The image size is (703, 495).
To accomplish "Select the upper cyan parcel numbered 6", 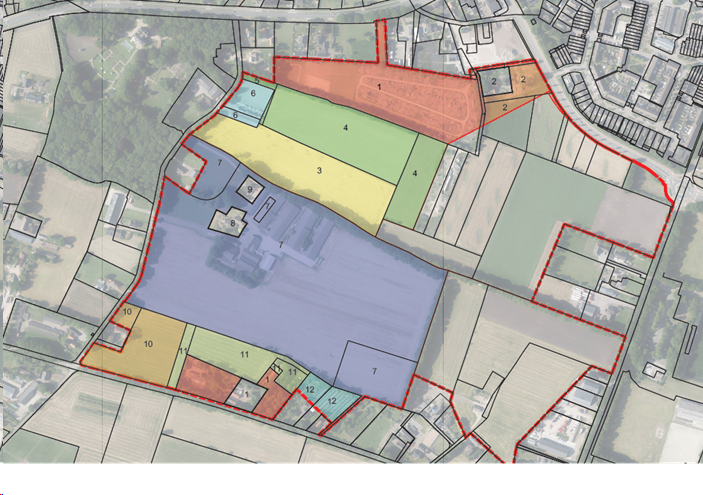I will click(254, 94).
